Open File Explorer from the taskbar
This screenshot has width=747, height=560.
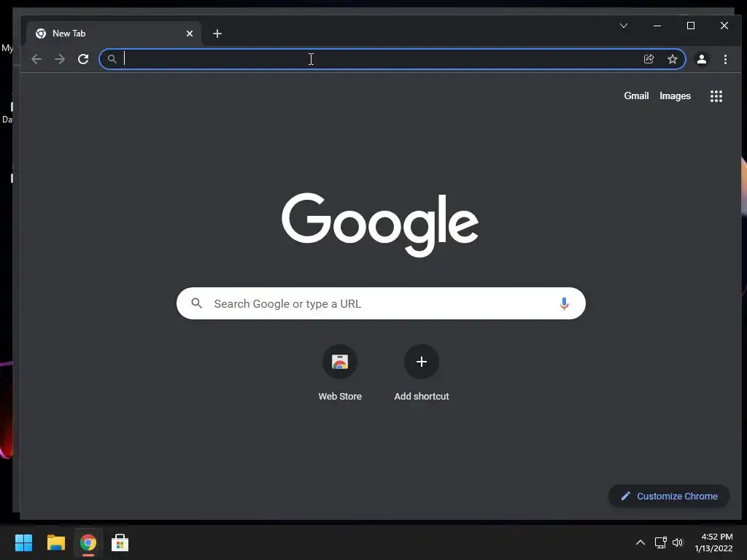(55, 542)
